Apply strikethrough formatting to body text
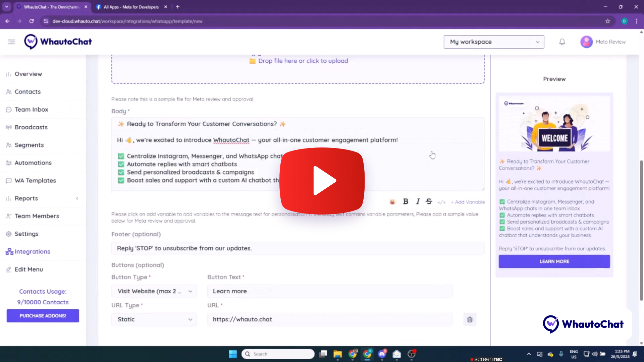This screenshot has height=362, width=644. 429,202
